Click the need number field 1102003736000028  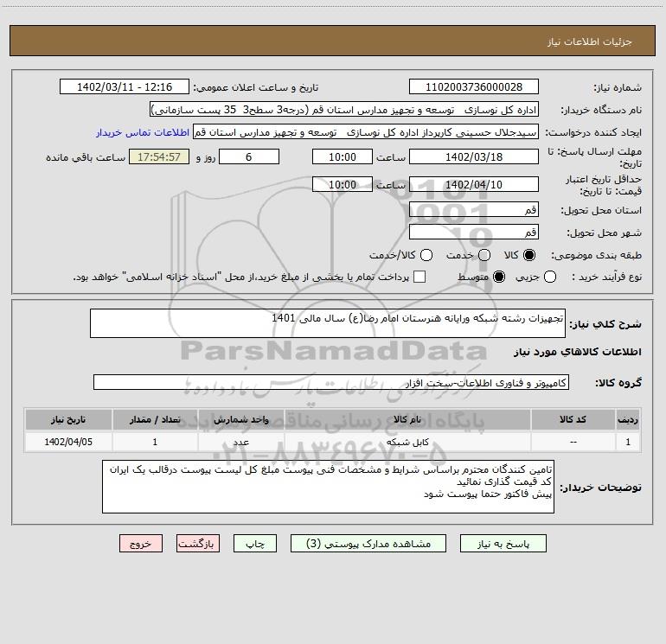pos(474,87)
